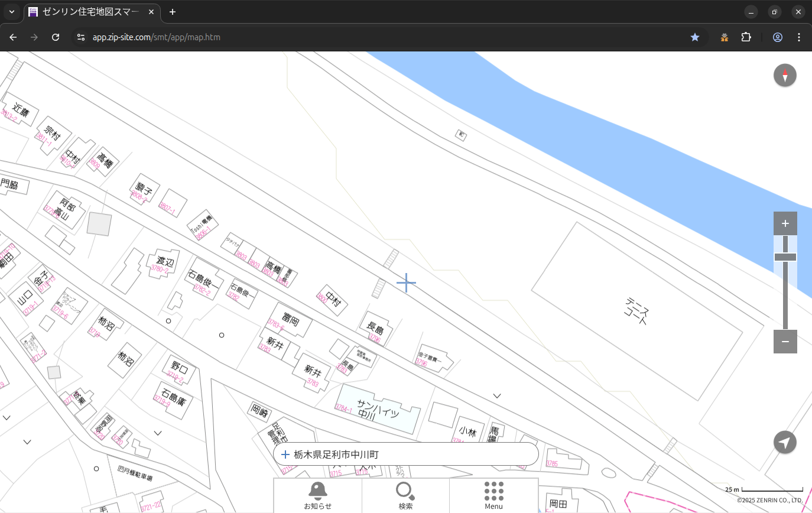The height and width of the screenshot is (513, 812).
Task: Click the zoom level slider handle
Action: tap(785, 257)
